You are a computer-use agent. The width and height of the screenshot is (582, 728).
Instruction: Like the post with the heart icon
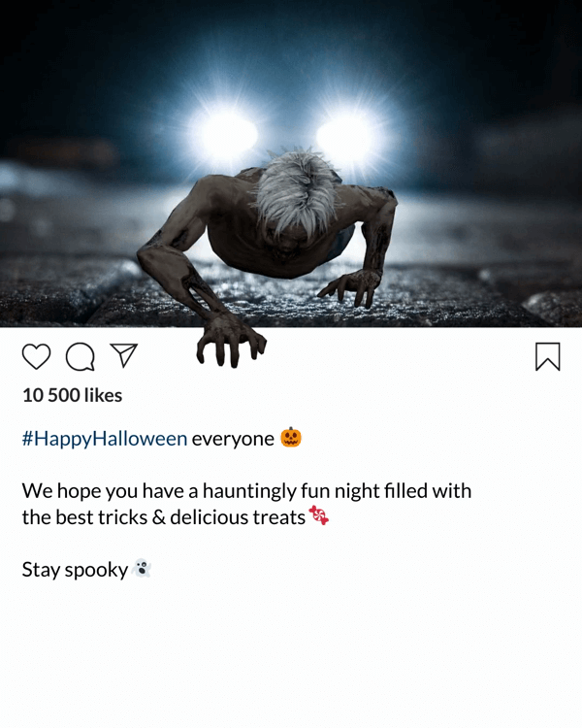(x=36, y=356)
